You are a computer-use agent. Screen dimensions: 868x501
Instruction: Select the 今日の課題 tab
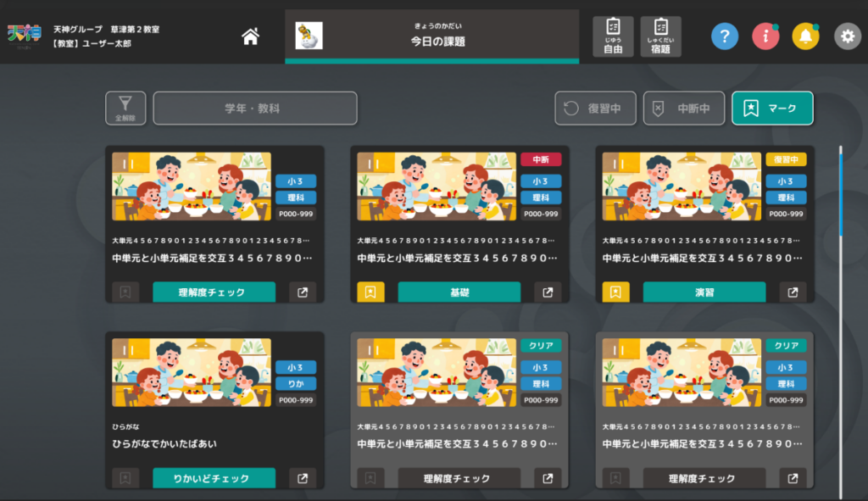point(431,36)
